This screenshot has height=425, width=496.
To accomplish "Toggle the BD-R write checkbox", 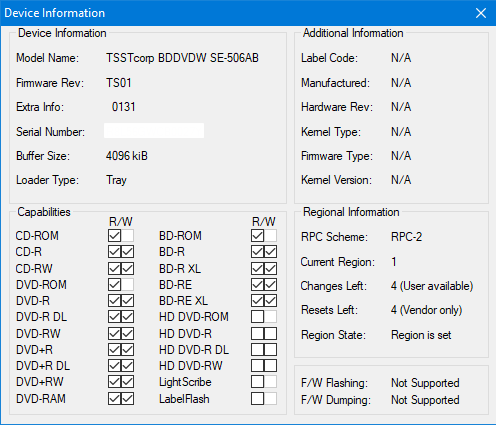I will click(x=271, y=252).
